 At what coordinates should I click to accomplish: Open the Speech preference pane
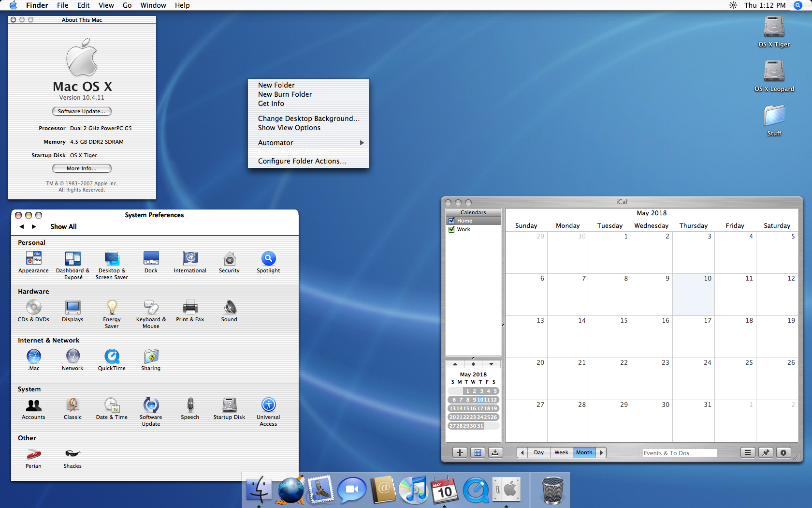190,409
